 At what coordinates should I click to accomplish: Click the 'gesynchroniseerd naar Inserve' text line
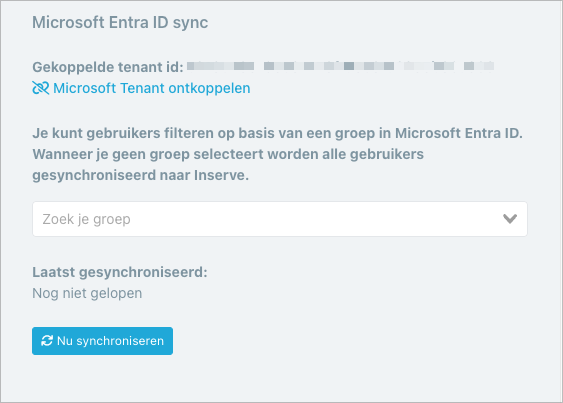click(140, 175)
